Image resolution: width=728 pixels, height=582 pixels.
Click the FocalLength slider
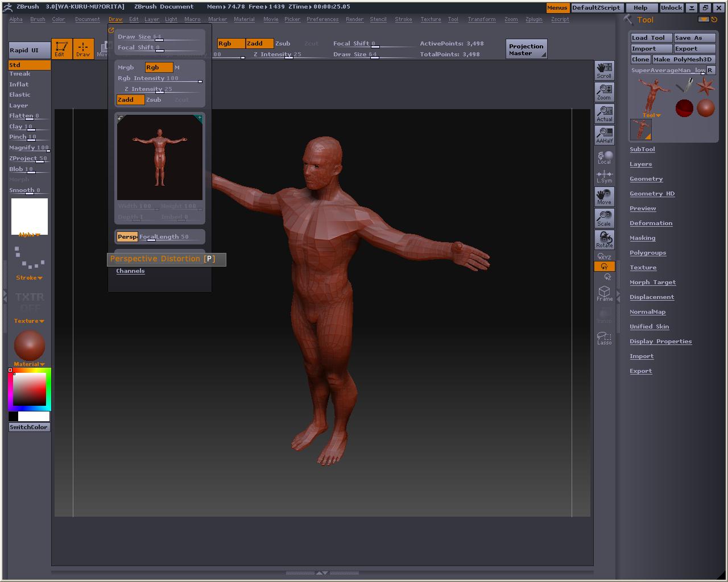coord(171,236)
